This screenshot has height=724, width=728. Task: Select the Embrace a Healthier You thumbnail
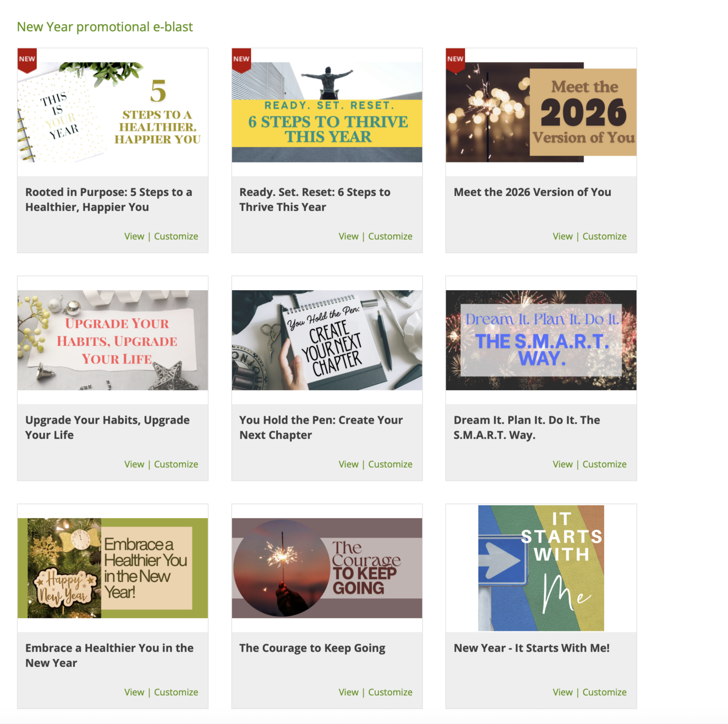pyautogui.click(x=113, y=568)
